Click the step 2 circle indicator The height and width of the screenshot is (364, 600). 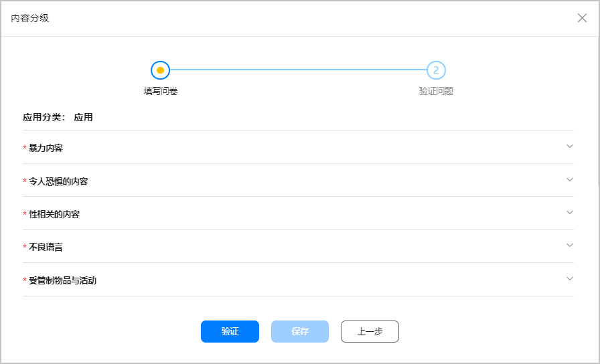click(x=436, y=70)
